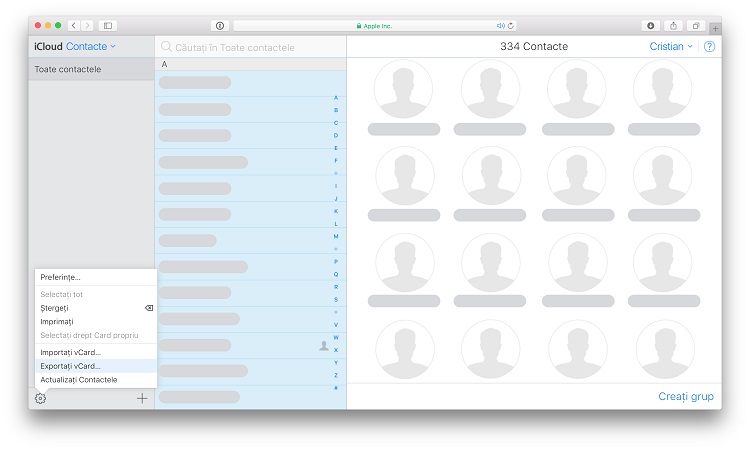
Task: Click the Safari sidebar toggle icon
Action: pyautogui.click(x=108, y=25)
